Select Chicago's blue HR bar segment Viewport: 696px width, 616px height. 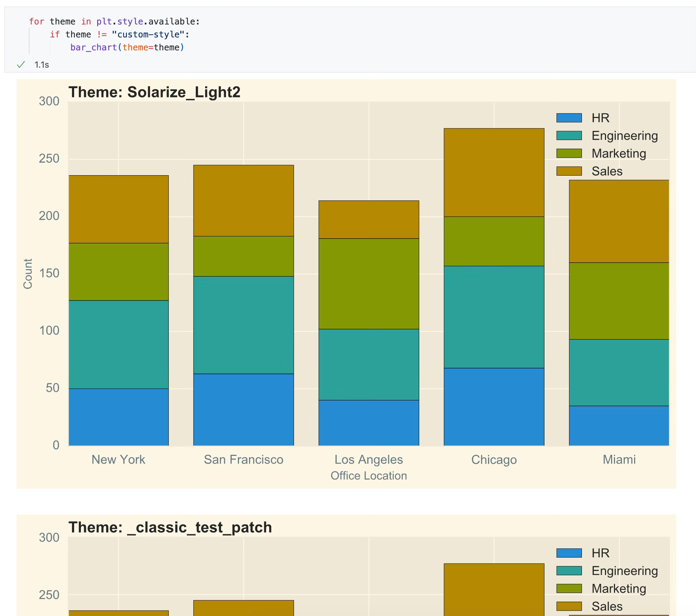[494, 407]
